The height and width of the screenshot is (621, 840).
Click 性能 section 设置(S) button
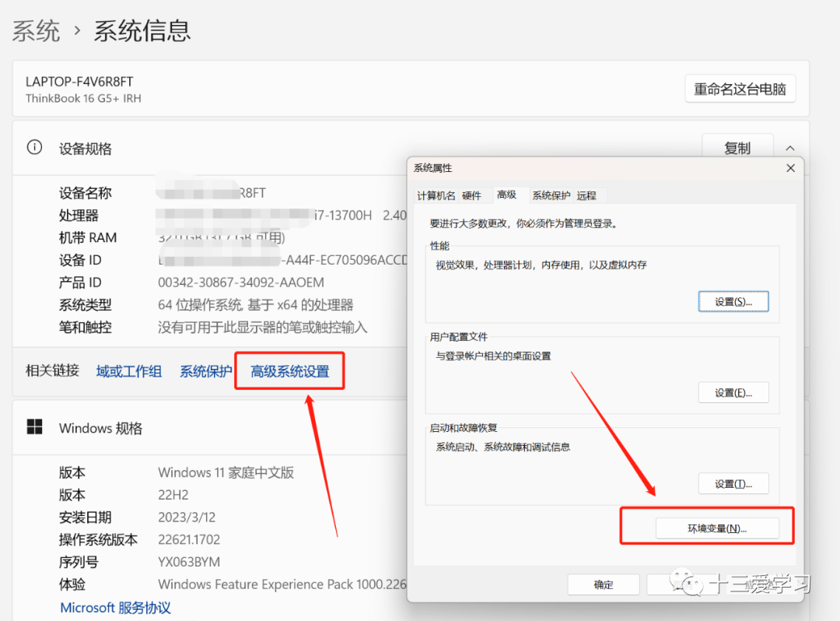coord(733,301)
